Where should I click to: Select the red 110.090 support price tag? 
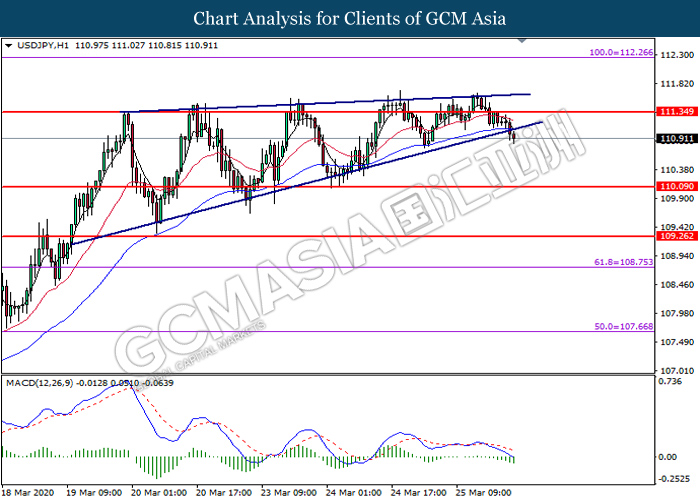pos(670,186)
